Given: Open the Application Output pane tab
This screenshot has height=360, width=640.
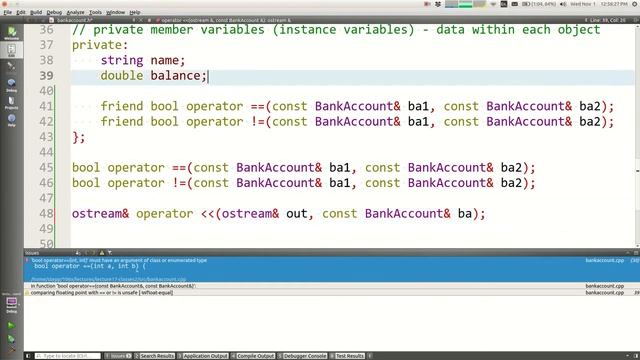Looking at the screenshot, I should click(203, 356).
